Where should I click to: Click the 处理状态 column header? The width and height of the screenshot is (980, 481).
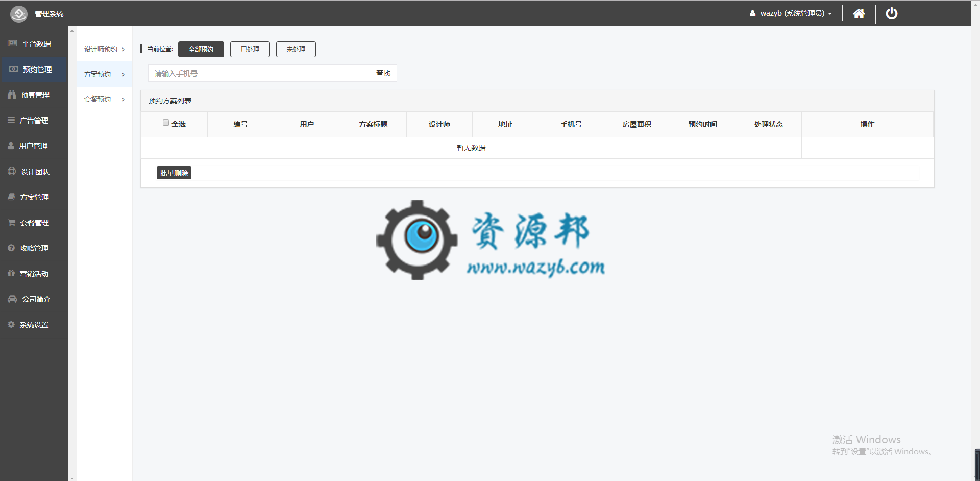tap(769, 124)
